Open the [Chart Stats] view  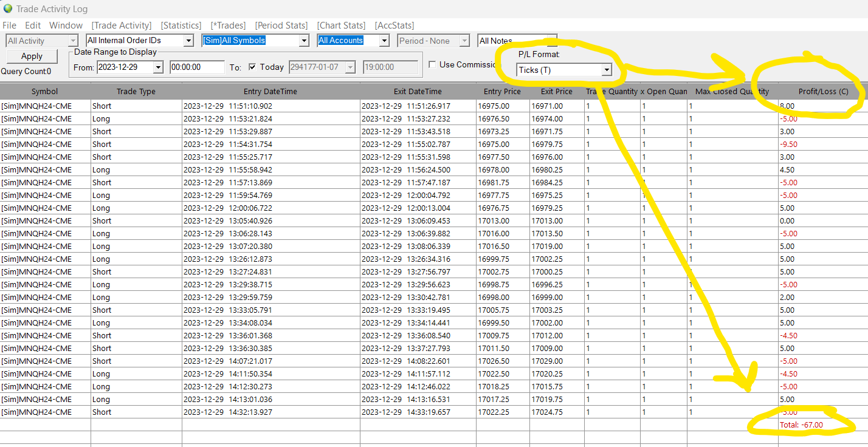tap(341, 25)
